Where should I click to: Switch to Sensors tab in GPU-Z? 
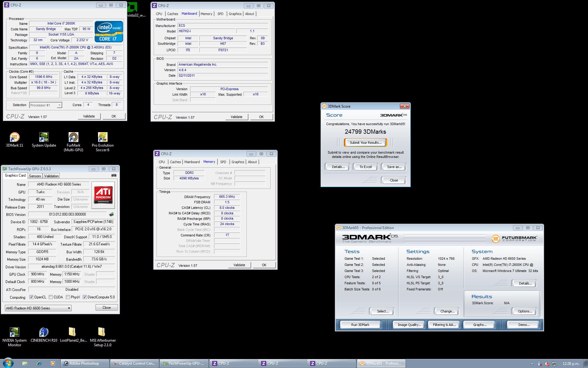click(35, 176)
